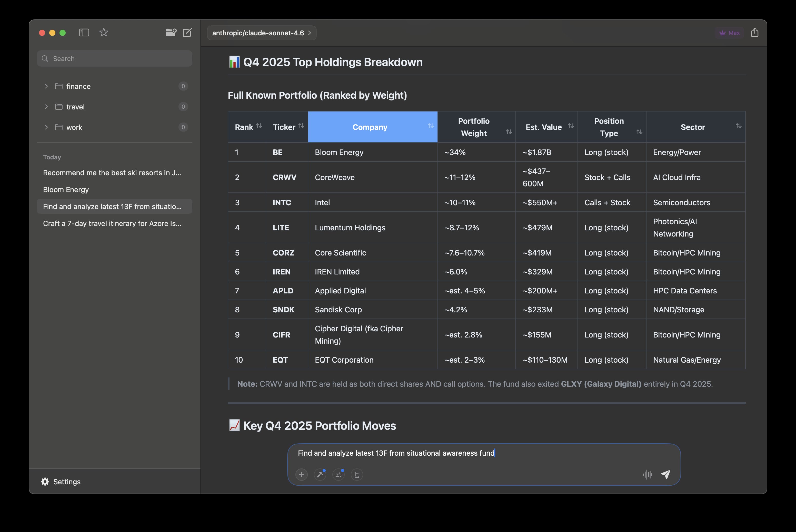The width and height of the screenshot is (796, 532).
Task: Select the hammer tools icon
Action: 320,475
